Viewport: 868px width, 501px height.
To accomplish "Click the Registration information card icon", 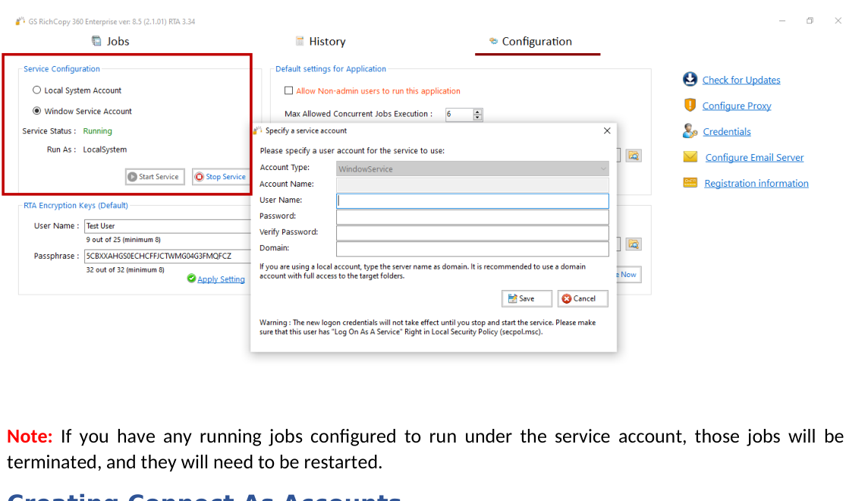I will (x=690, y=183).
